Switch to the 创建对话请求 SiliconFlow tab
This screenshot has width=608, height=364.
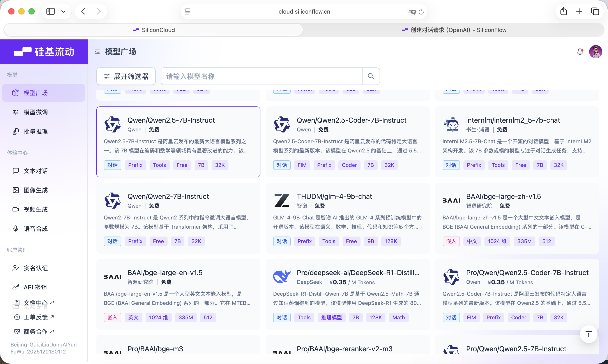[x=454, y=30]
